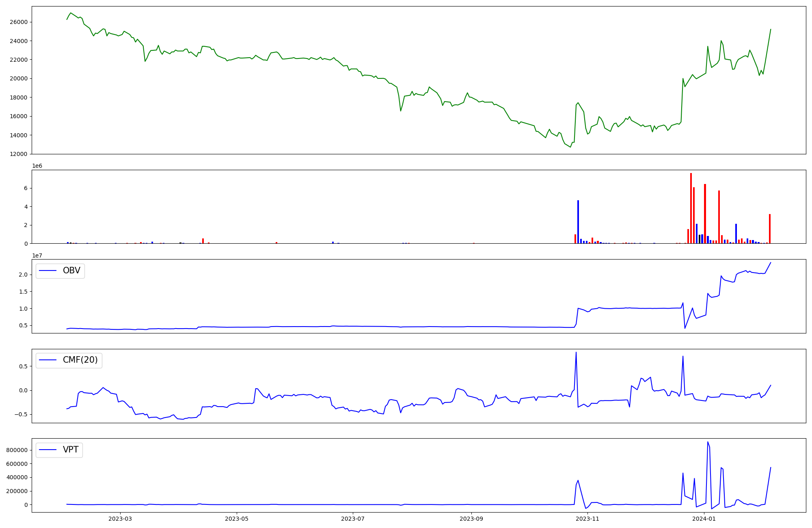Viewport: 812px width, 528px height.
Task: Click the 2024-01 date axis label
Action: coord(704,519)
